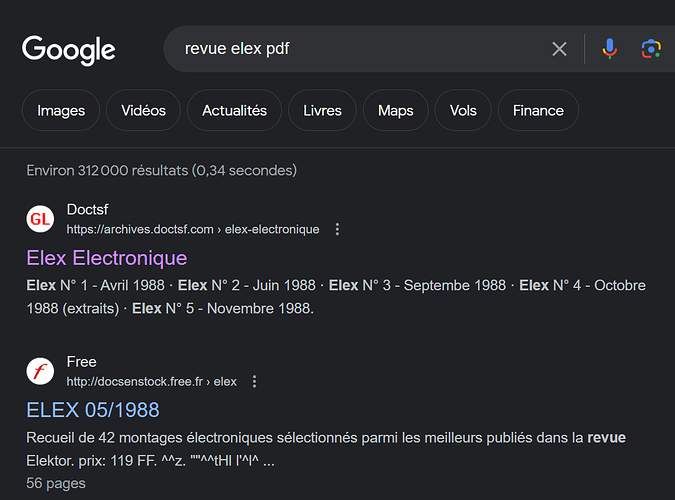Start voice search with microphone icon
675x500 pixels.
pos(610,49)
